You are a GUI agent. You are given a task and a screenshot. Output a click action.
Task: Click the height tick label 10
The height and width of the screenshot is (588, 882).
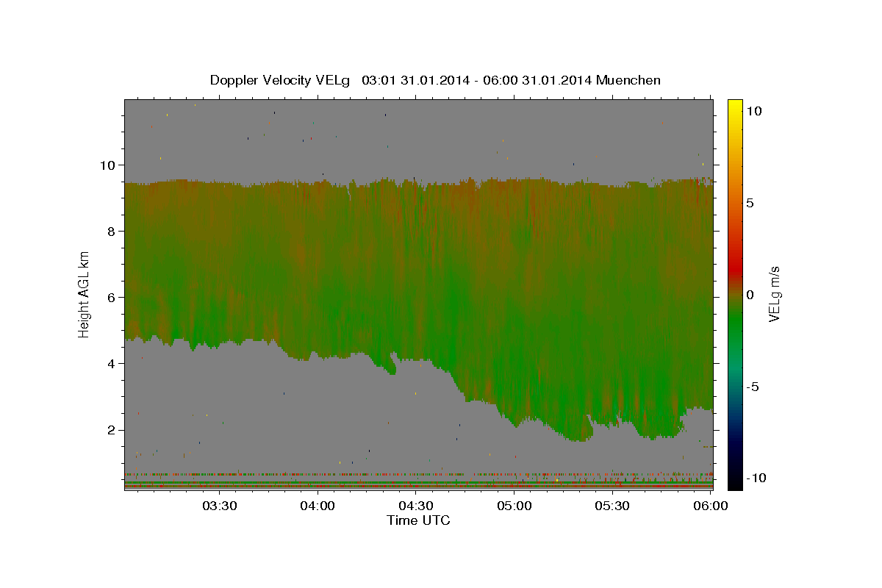tap(110, 165)
